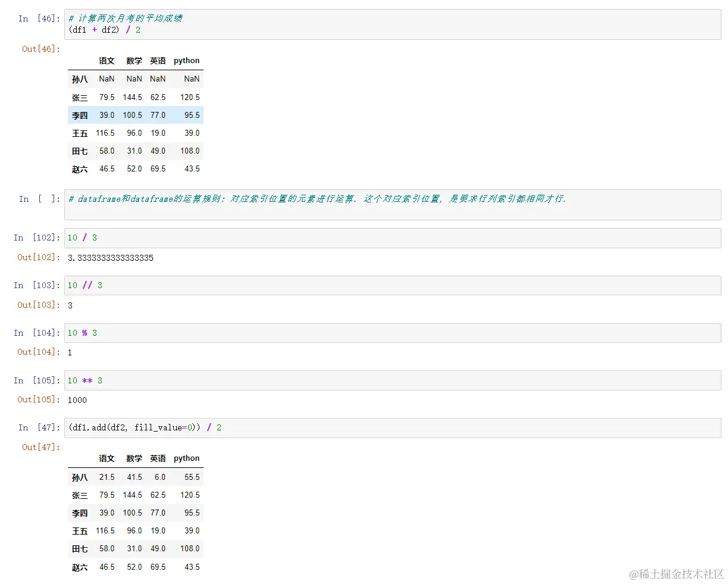Select the In [103] prompt label

(x=37, y=285)
